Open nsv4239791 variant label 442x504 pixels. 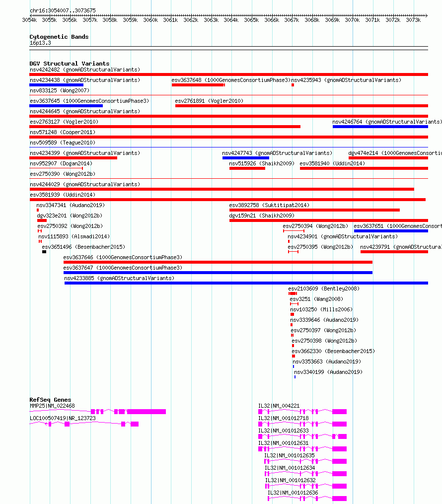401,247
